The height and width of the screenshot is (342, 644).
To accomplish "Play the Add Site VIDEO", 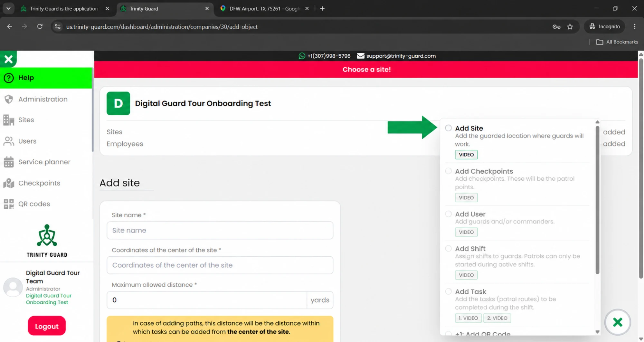I will coord(466,155).
